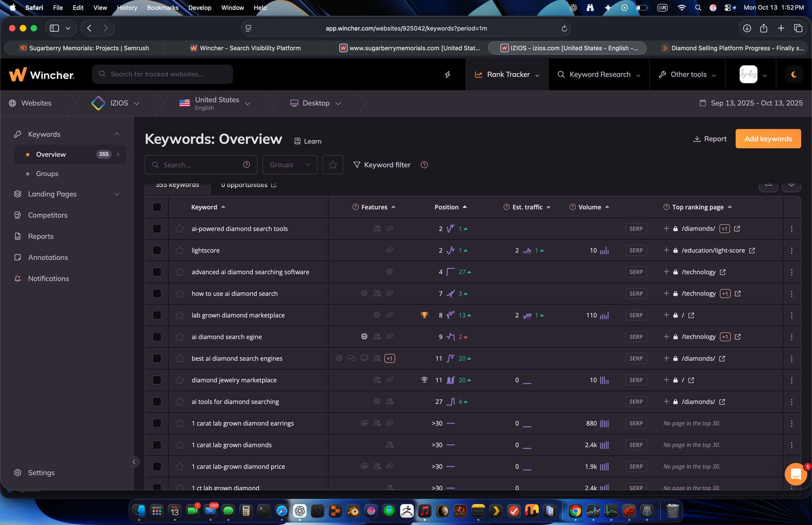Tick checkbox for lab grown diamond marketplace

click(157, 315)
